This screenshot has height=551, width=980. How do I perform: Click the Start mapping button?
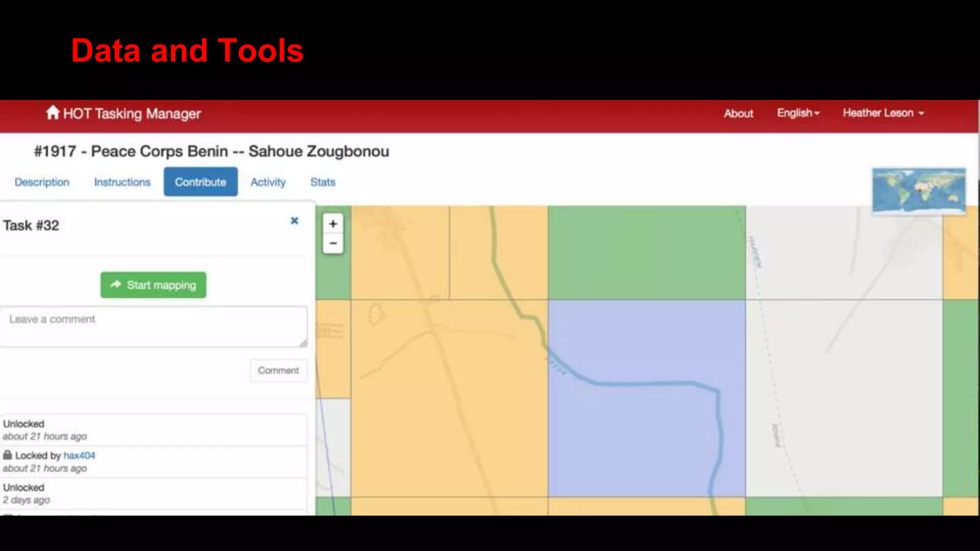pyautogui.click(x=153, y=285)
